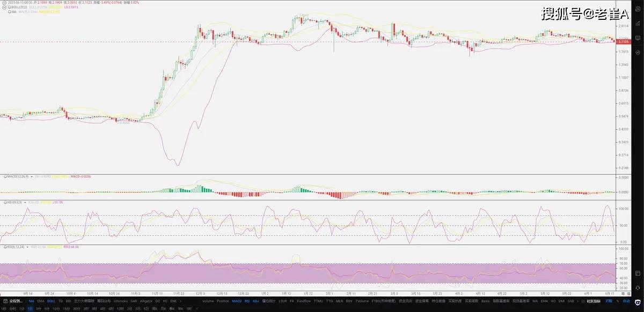Enable 主力大单跟踪 indicator
The image size is (644, 312).
click(84, 301)
